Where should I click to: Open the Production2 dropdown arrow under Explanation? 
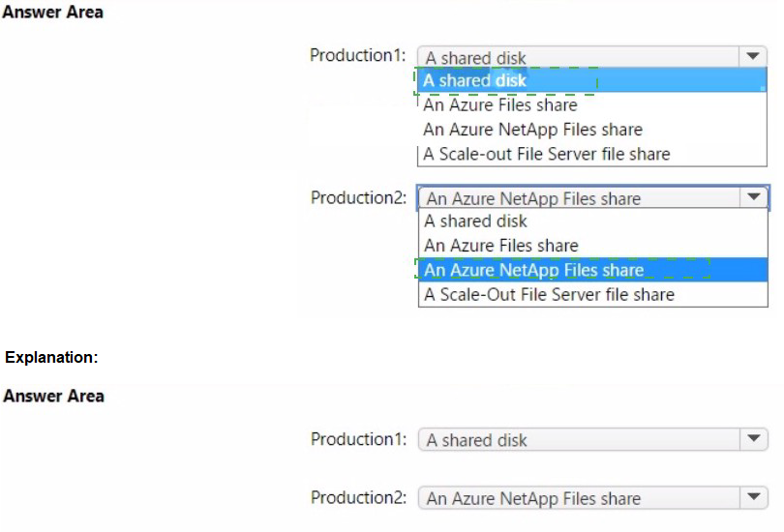(752, 498)
